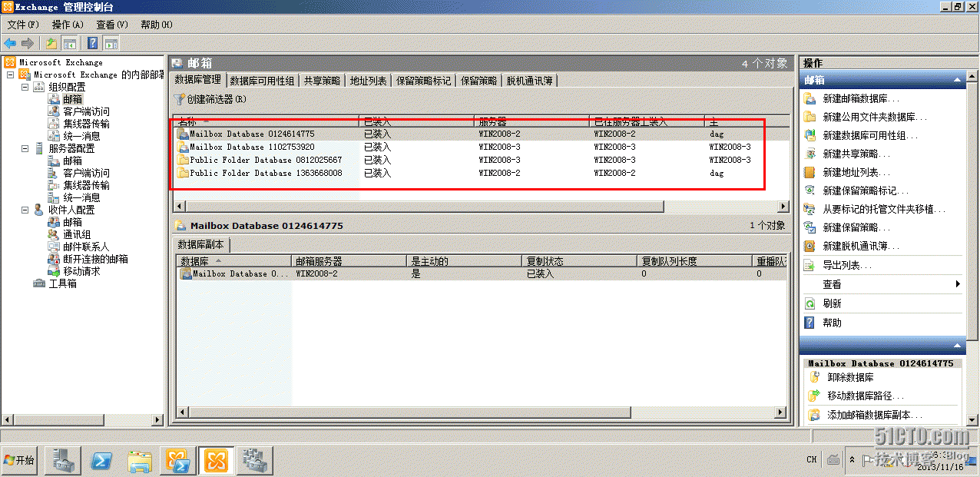This screenshot has height=477, width=980.
Task: Switch to 脱机通讯簿 tab
Action: click(529, 81)
